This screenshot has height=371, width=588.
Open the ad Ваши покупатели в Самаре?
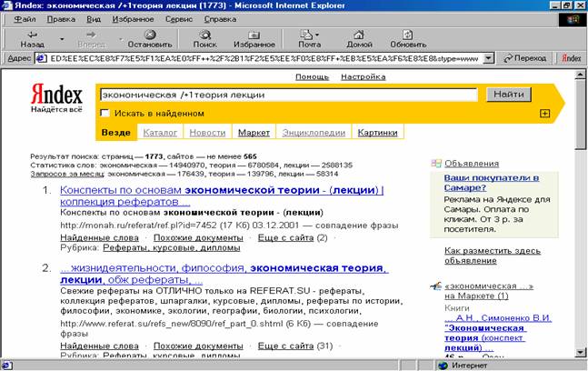(492, 183)
